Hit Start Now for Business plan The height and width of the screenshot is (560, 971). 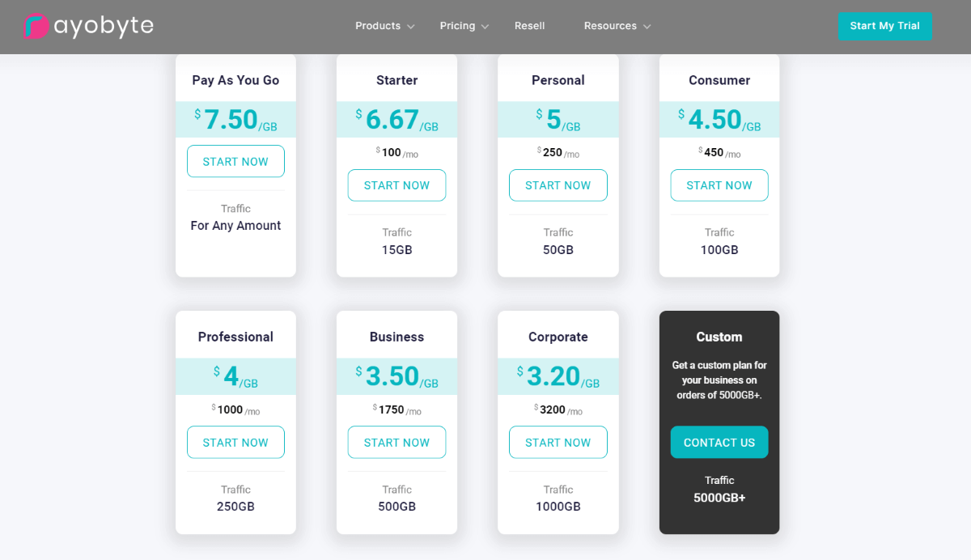pos(396,443)
